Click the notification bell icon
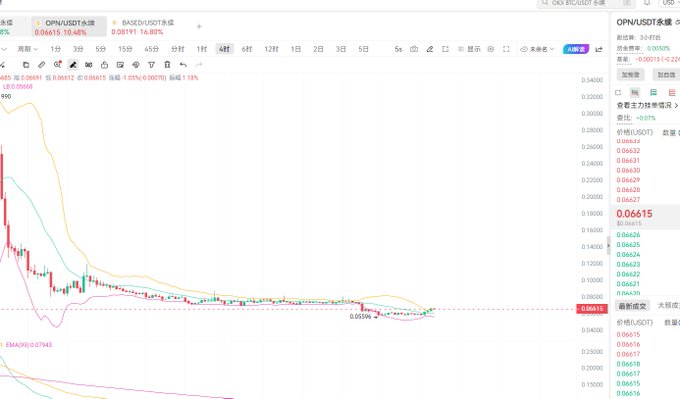This screenshot has width=680, height=399. coord(647,3)
